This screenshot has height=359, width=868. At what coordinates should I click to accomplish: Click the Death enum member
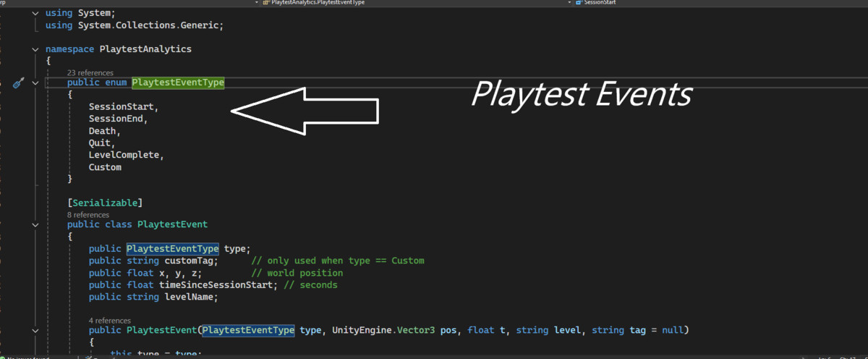[103, 131]
